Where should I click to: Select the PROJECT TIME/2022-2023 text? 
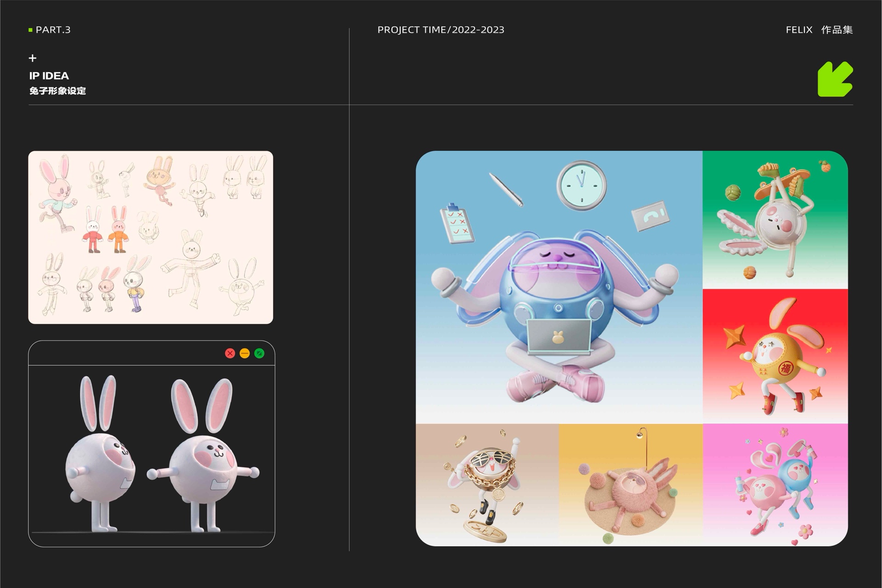pos(441,30)
